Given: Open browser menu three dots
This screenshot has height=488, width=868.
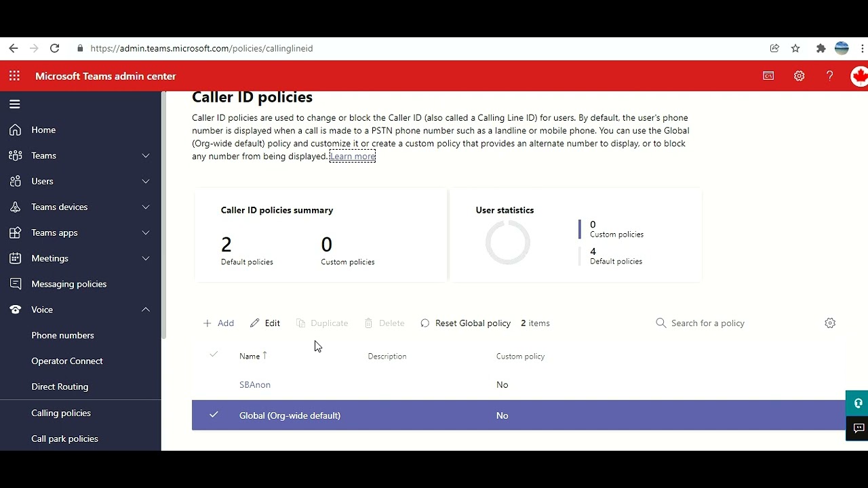Looking at the screenshot, I should [x=863, y=48].
